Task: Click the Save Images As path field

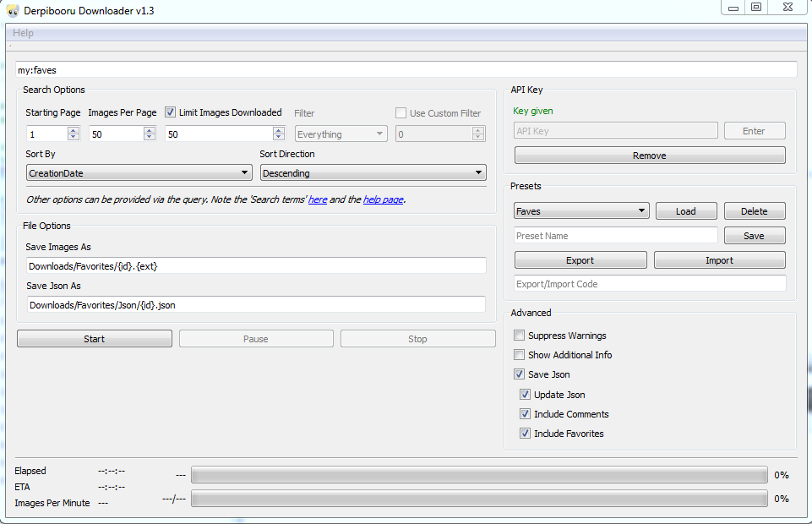Action: 256,265
